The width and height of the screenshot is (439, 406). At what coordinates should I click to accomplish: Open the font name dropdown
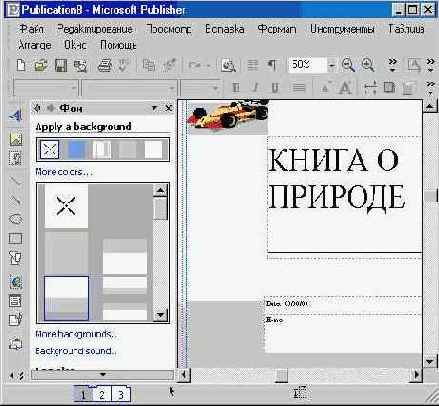pyautogui.click(x=171, y=88)
